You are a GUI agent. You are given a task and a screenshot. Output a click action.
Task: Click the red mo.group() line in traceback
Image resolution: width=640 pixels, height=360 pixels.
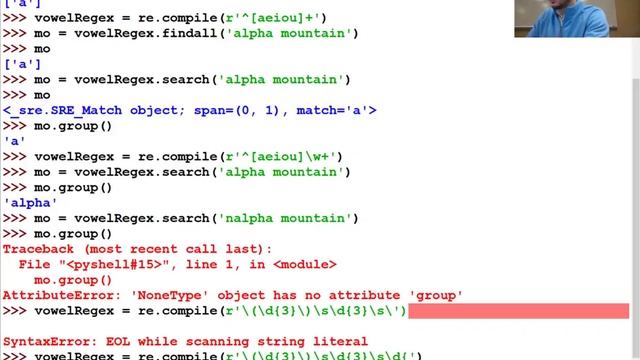[x=73, y=280]
